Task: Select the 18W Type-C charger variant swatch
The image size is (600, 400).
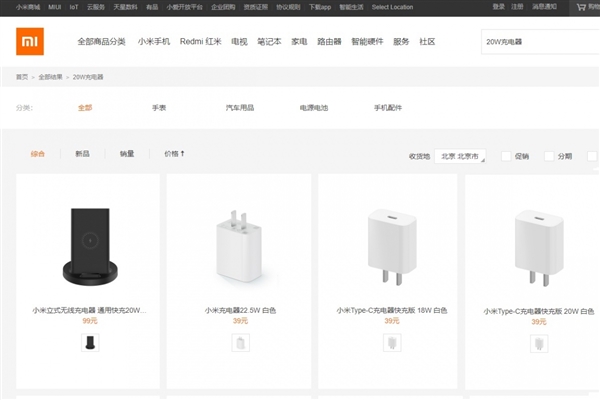Action: 392,342
